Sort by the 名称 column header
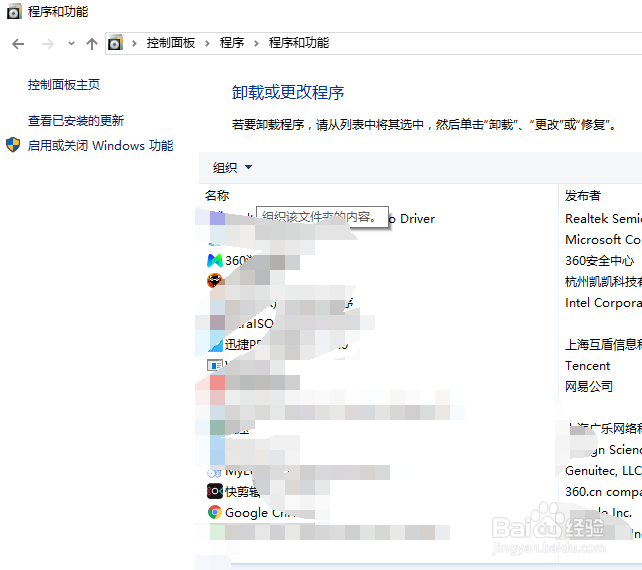Image resolution: width=642 pixels, height=570 pixels. pyautogui.click(x=217, y=196)
